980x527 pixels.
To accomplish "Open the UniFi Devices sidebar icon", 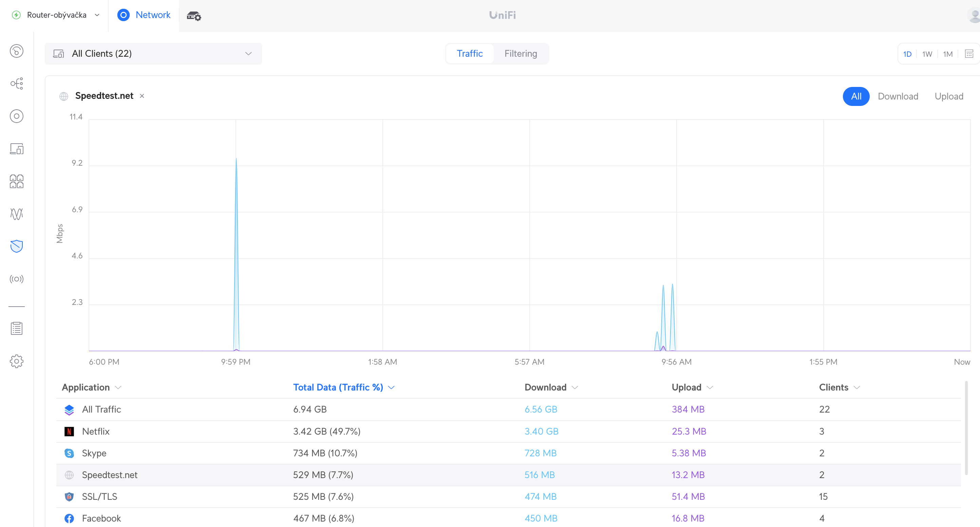I will (16, 116).
